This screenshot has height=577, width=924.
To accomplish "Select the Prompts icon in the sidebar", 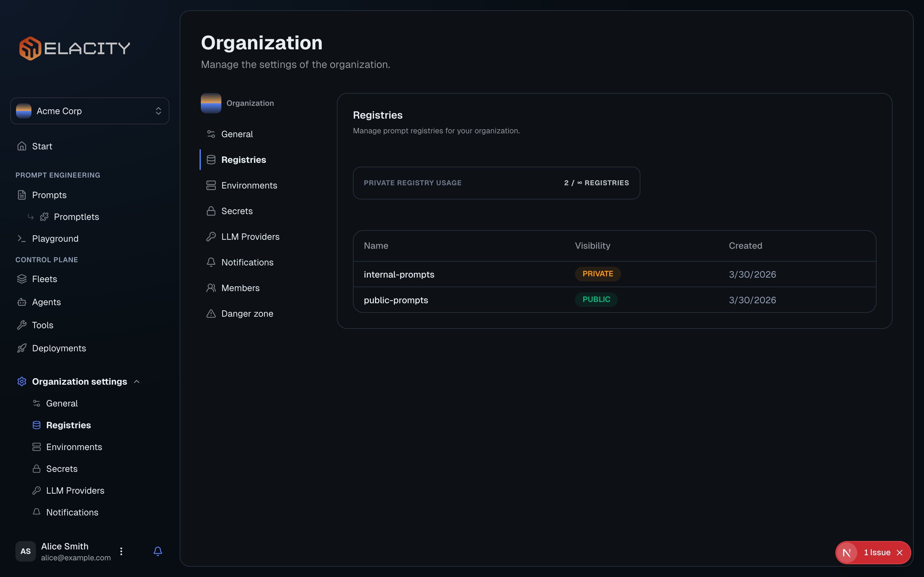I will 22,195.
